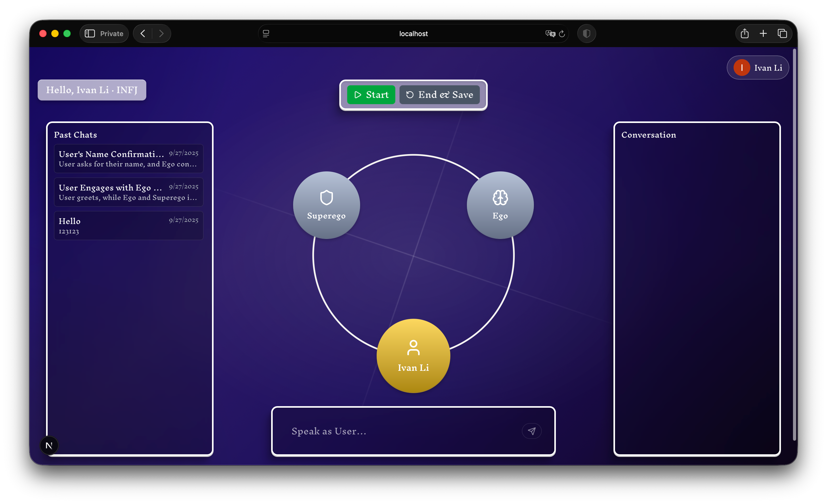Click the Ego brain node

(500, 205)
